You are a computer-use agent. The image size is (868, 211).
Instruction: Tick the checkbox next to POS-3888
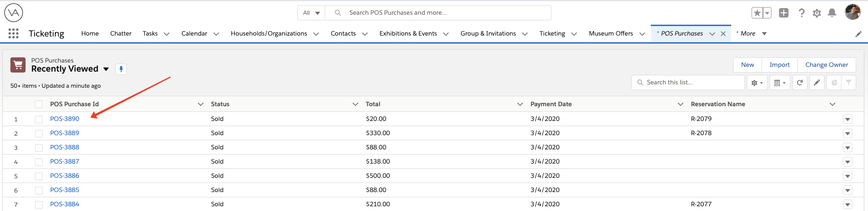pos(39,147)
